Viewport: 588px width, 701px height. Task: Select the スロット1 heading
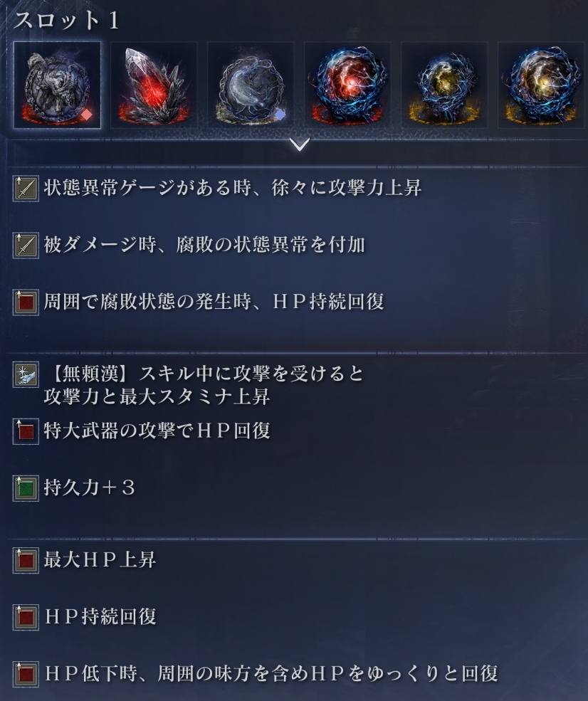(x=66, y=21)
